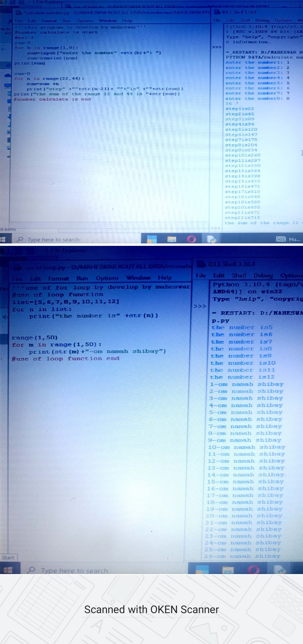Click the calculate number.py title bar file icon
This screenshot has width=303, height=644.
19,13
